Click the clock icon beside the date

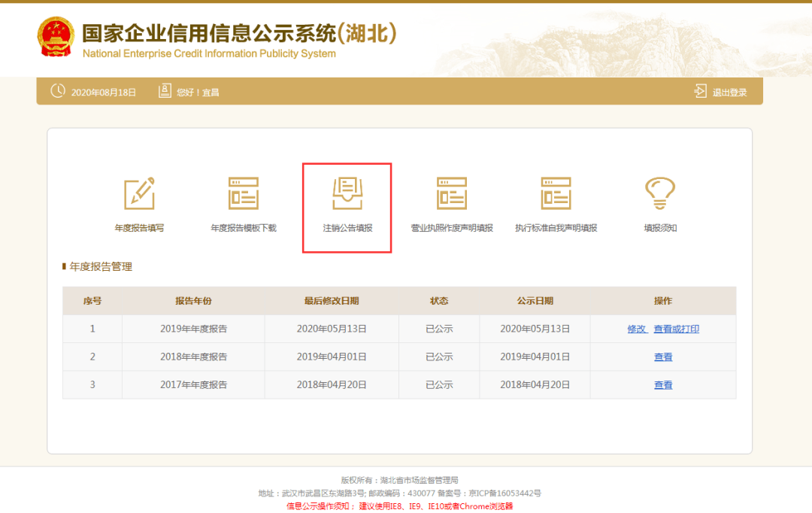tap(57, 90)
